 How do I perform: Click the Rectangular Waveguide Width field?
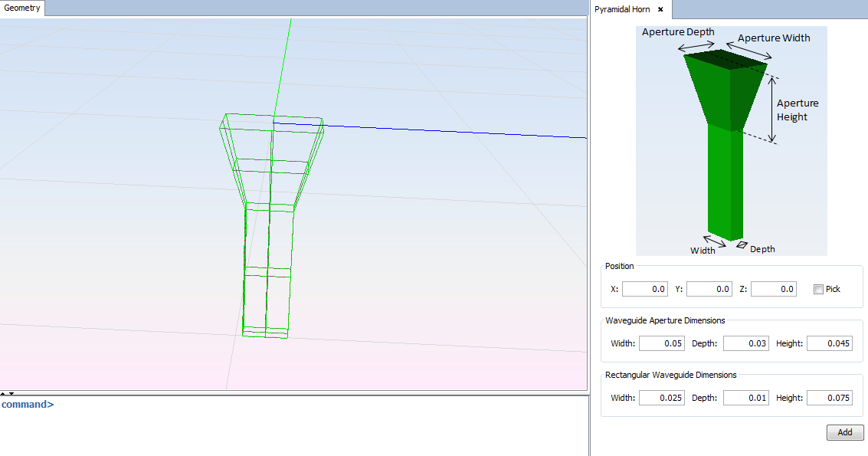(x=661, y=398)
